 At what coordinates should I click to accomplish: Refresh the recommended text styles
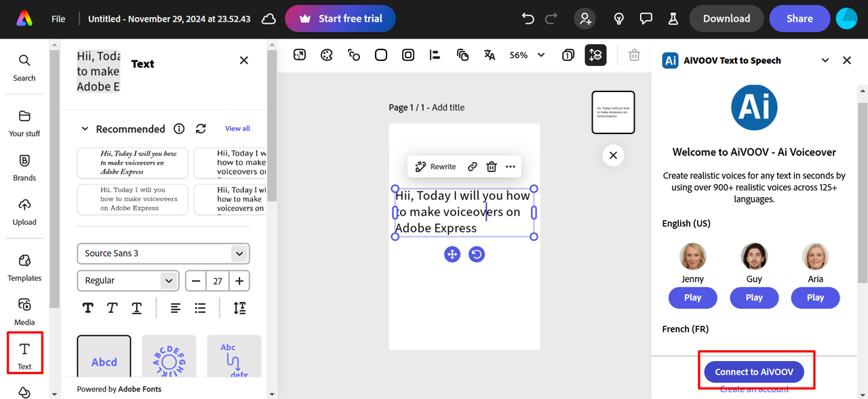(201, 129)
